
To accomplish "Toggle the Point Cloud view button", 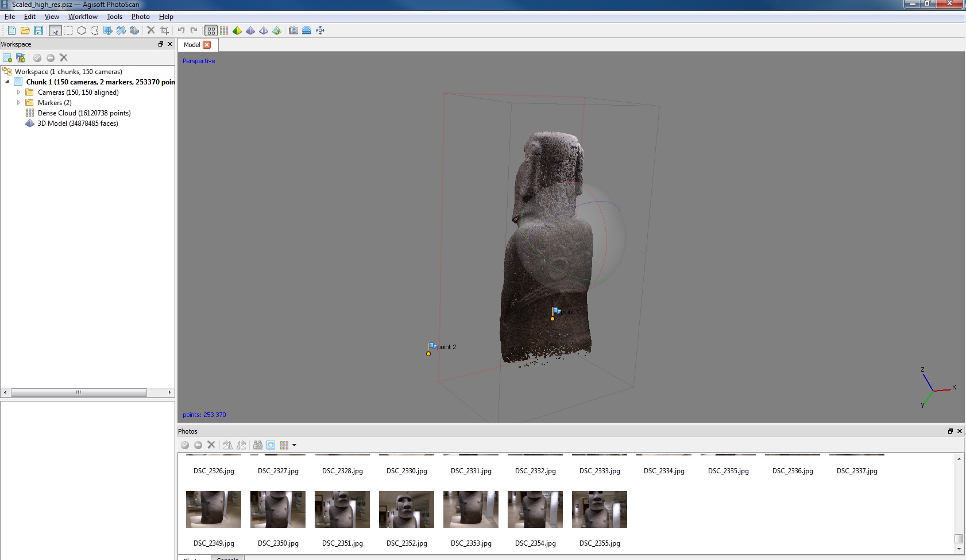I will (211, 30).
